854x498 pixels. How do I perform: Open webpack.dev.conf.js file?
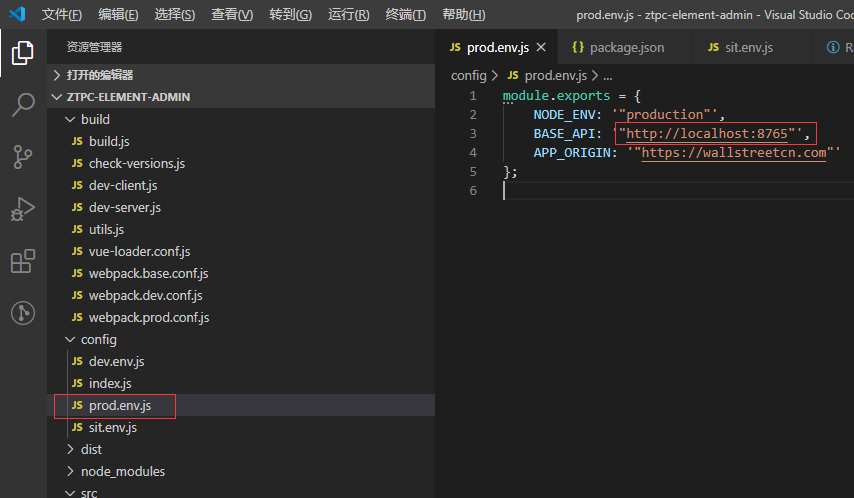coord(241,295)
